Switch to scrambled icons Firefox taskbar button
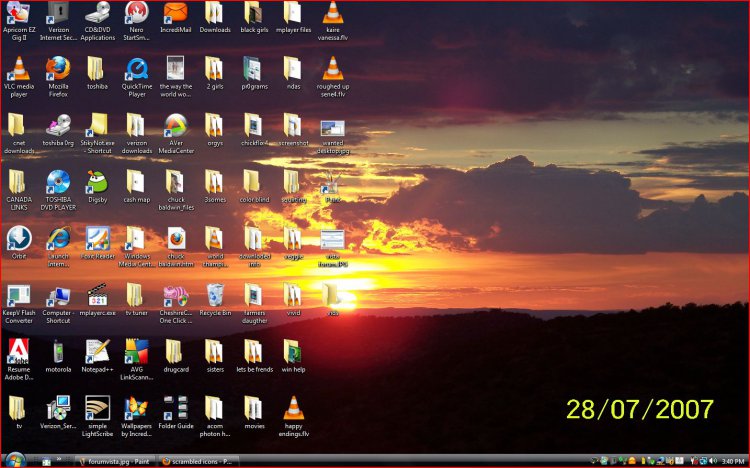The width and height of the screenshot is (750, 468). click(197, 461)
